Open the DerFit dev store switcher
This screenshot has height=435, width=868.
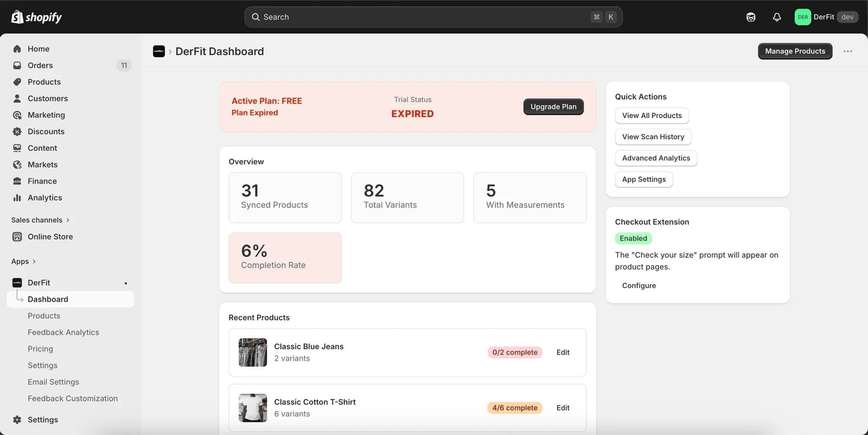[x=826, y=17]
